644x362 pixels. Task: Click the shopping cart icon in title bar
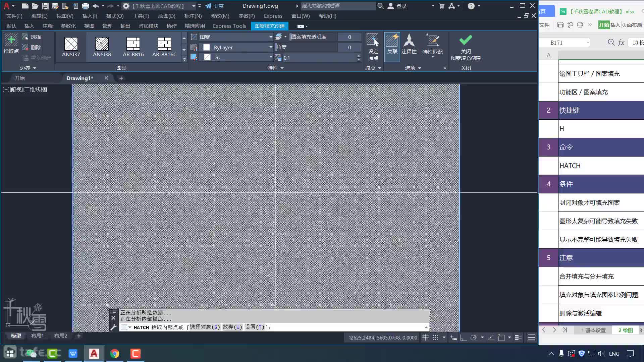(442, 6)
